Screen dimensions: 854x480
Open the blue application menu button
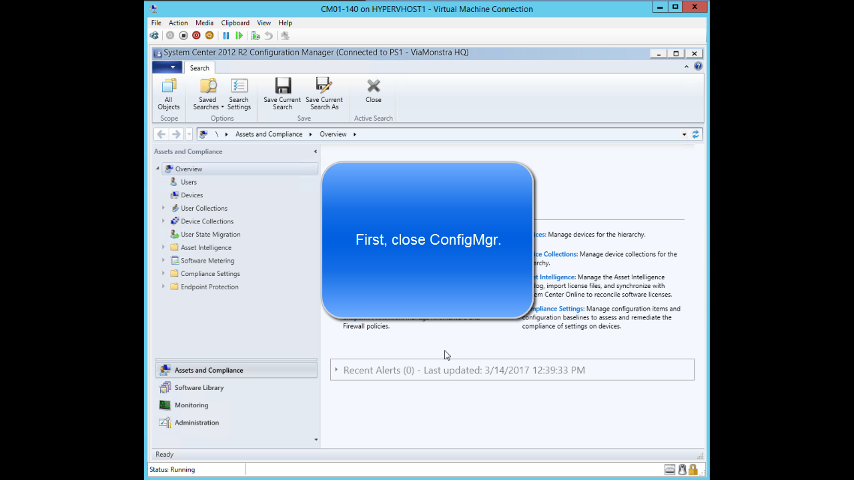point(166,67)
